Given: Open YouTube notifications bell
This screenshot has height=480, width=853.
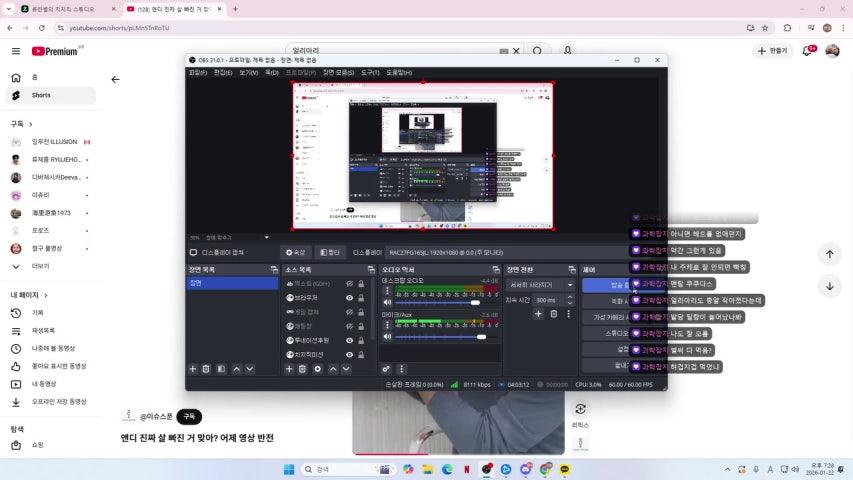Looking at the screenshot, I should tap(806, 51).
